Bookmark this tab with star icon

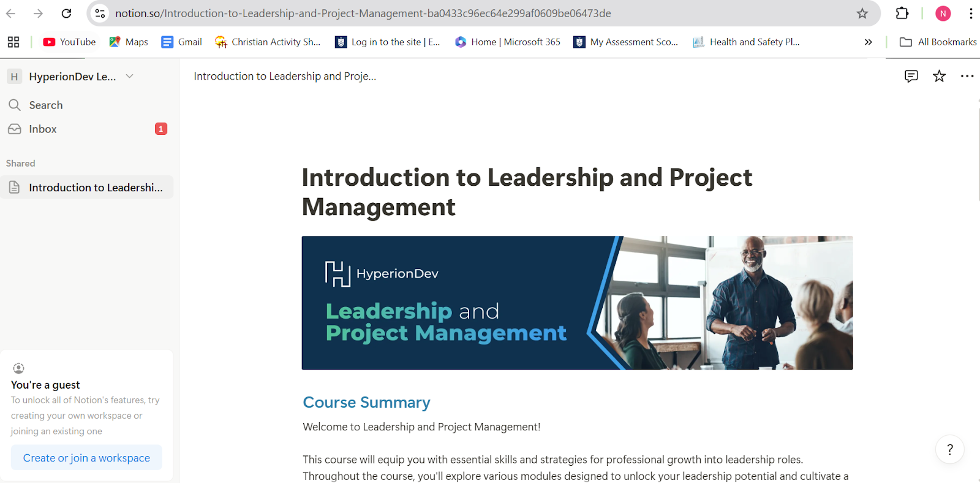pyautogui.click(x=862, y=13)
